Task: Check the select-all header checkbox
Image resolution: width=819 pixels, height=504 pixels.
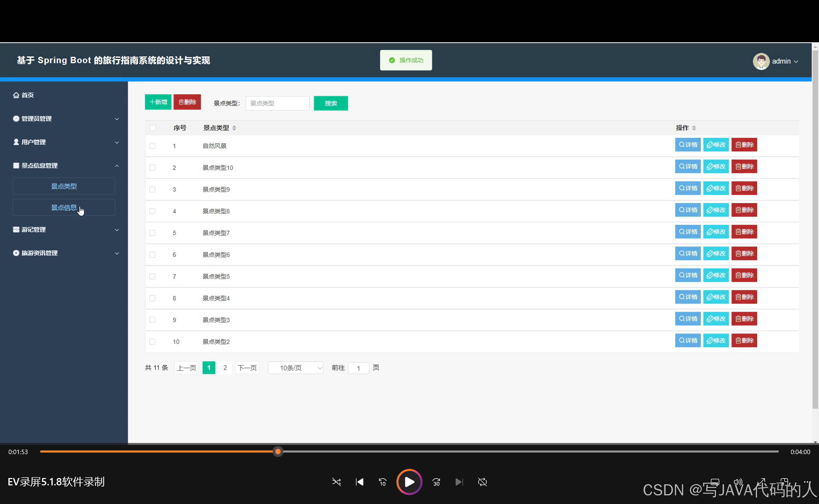Action: (153, 128)
